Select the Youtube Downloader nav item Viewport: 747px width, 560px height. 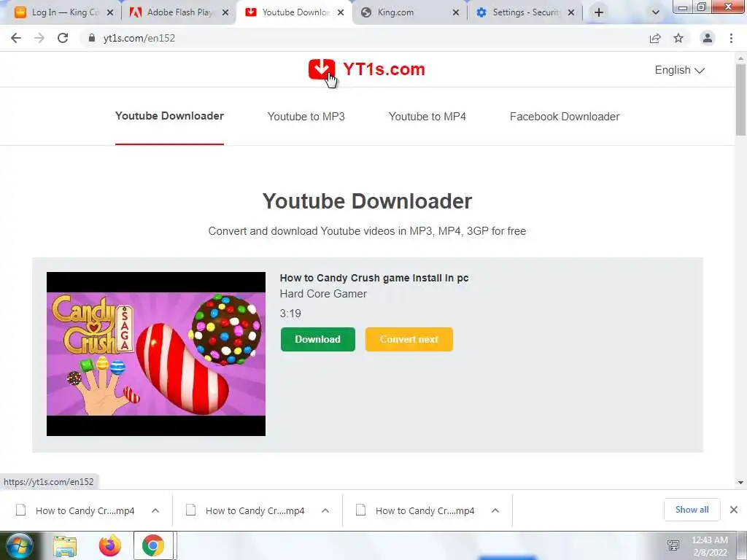169,116
